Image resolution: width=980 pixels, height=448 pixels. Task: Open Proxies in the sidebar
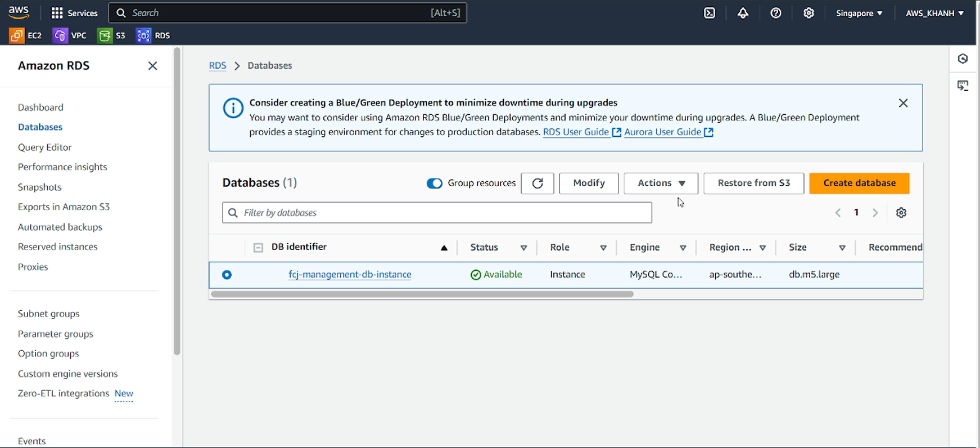pos(33,267)
